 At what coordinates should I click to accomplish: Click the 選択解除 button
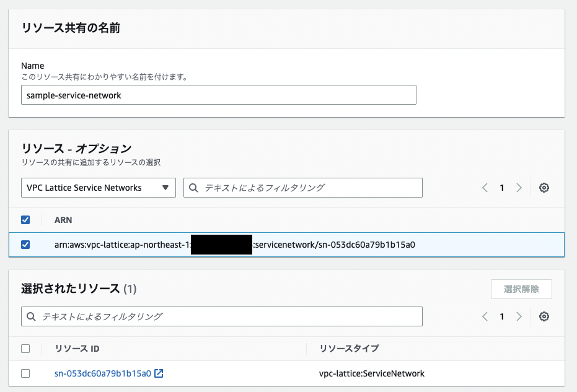point(521,289)
